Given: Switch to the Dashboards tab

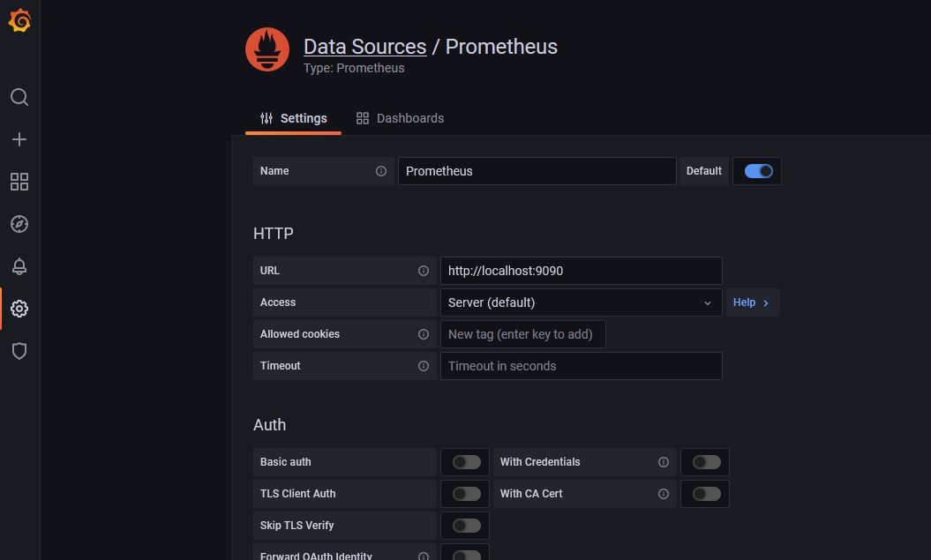Looking at the screenshot, I should (x=400, y=117).
